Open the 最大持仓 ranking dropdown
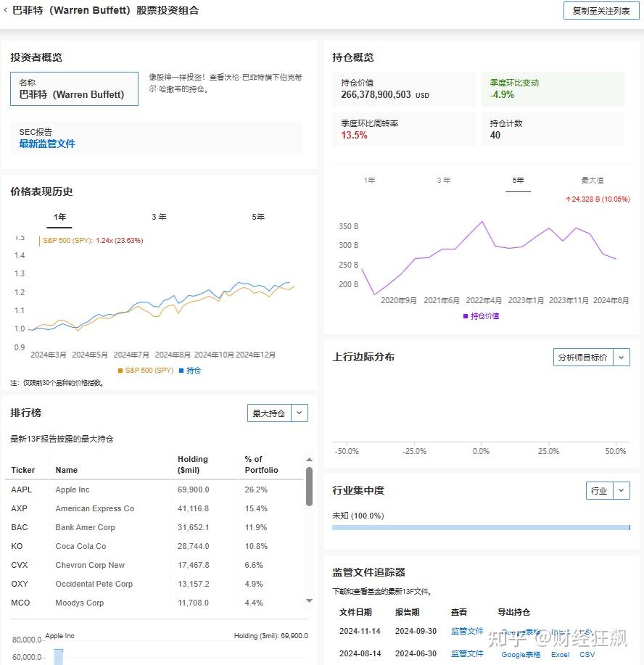 coord(269,413)
